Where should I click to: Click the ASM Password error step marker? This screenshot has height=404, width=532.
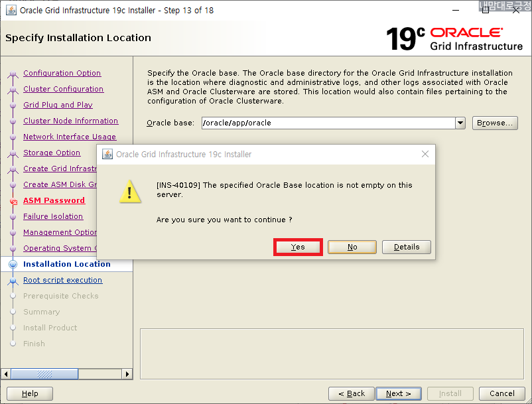(x=13, y=201)
